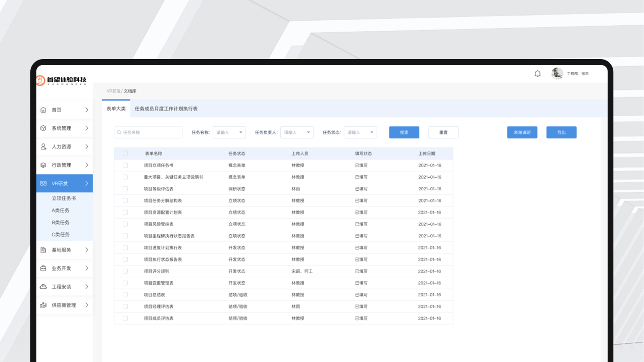
Task: Click the 工程部: 张杰 user name
Action: (578, 74)
